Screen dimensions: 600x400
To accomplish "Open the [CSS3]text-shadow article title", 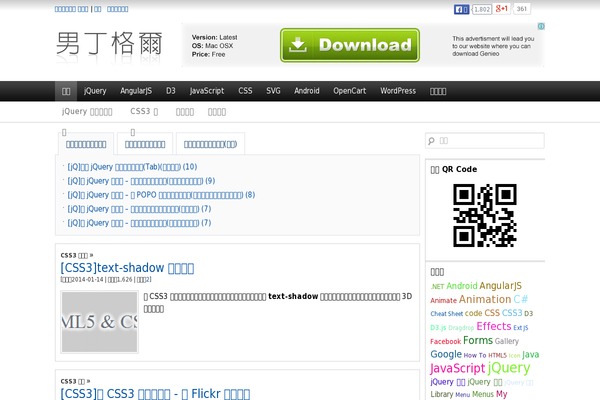I will pyautogui.click(x=127, y=268).
